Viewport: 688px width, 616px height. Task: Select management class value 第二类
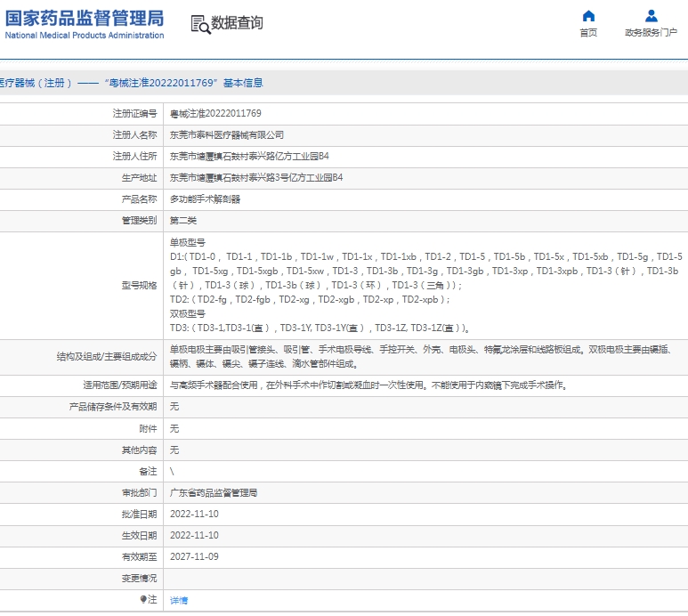183,221
